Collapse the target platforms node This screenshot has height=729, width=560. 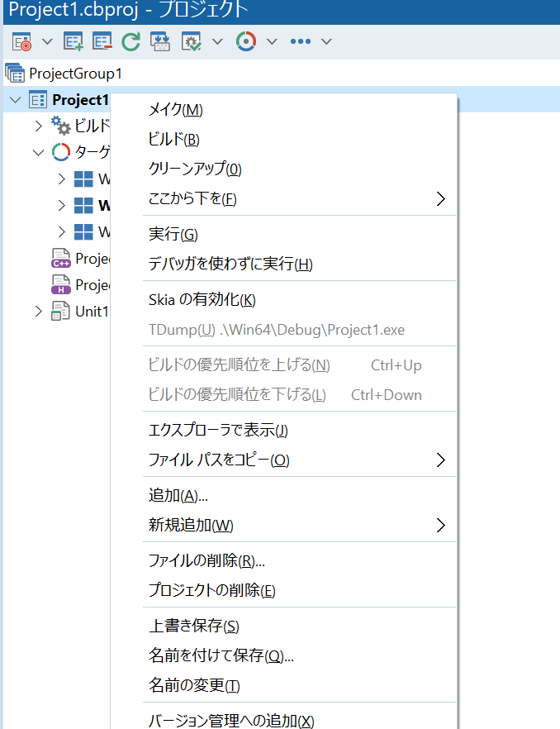(x=38, y=152)
